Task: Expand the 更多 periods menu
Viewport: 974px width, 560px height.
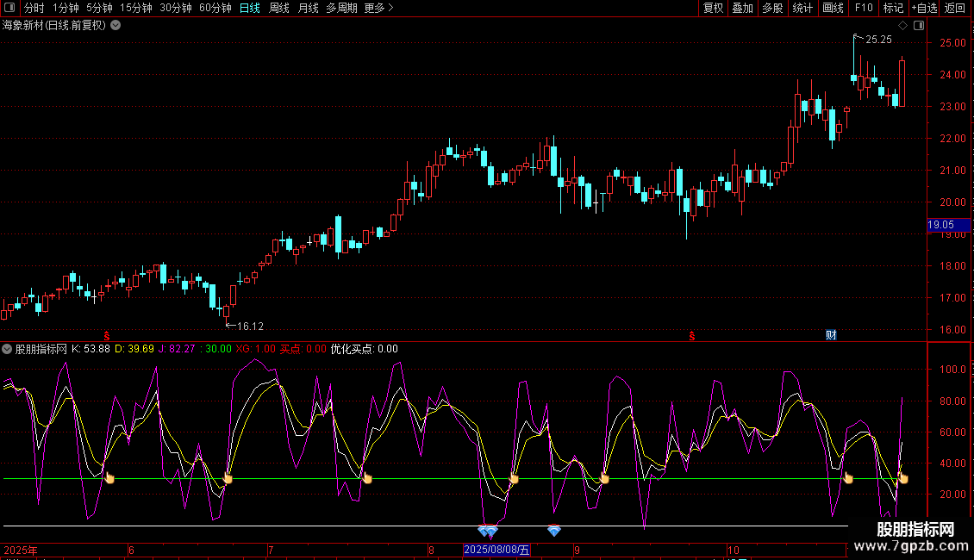Action: coord(379,8)
